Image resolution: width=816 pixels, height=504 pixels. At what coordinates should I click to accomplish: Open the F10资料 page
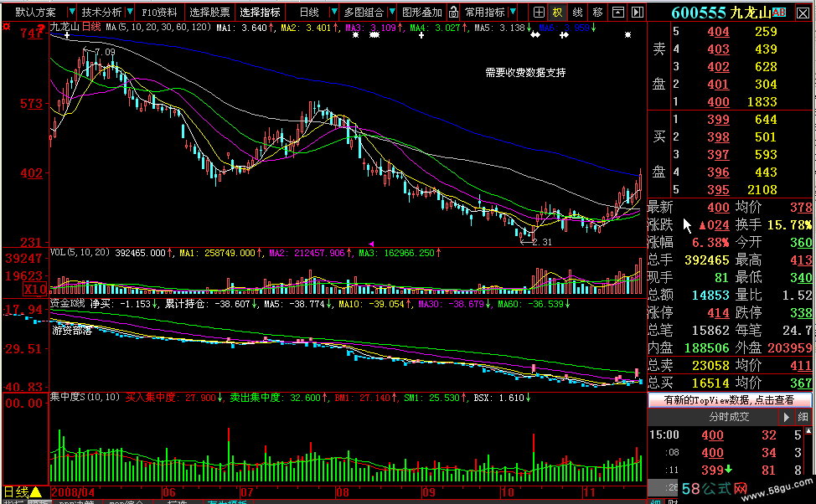pyautogui.click(x=160, y=12)
